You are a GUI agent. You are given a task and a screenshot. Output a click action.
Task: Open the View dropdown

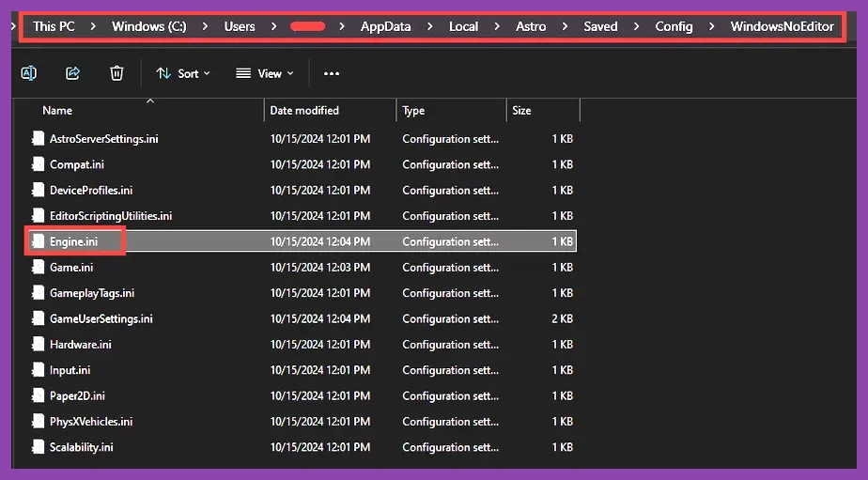(264, 73)
